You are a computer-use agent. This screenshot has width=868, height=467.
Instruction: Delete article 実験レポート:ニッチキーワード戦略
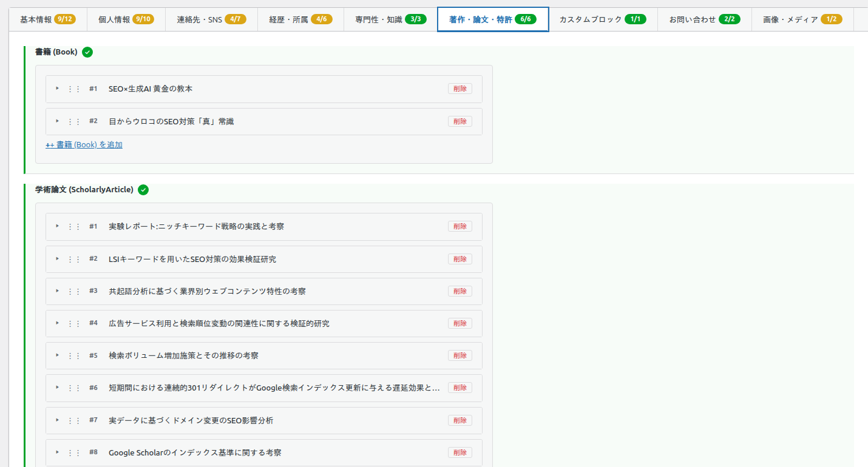(x=460, y=226)
